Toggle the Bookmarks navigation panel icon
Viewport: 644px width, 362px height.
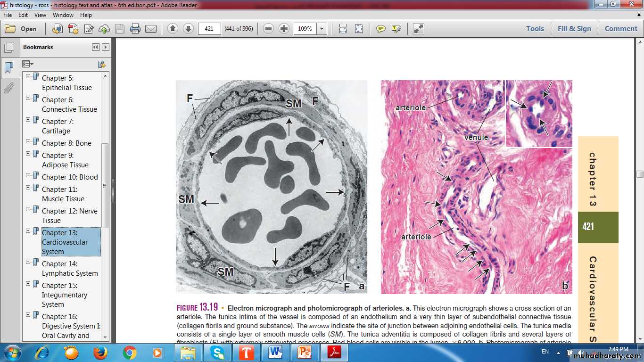[x=8, y=67]
